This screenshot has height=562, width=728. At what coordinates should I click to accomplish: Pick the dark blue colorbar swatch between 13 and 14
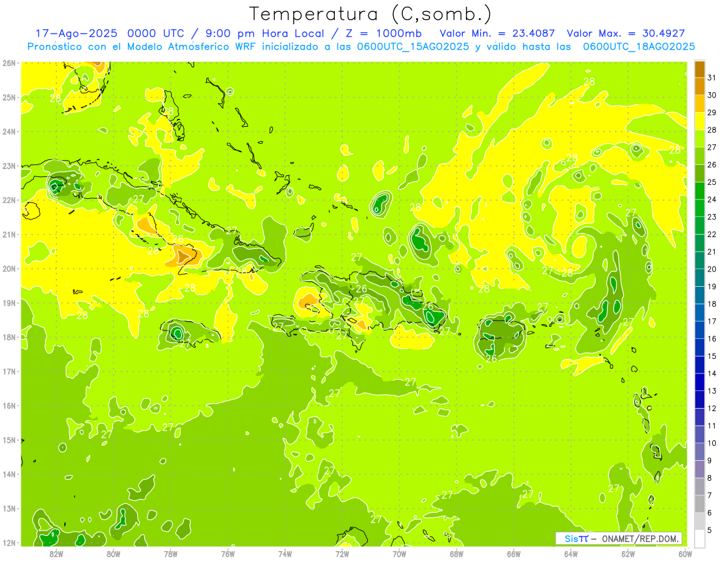pyautogui.click(x=699, y=382)
